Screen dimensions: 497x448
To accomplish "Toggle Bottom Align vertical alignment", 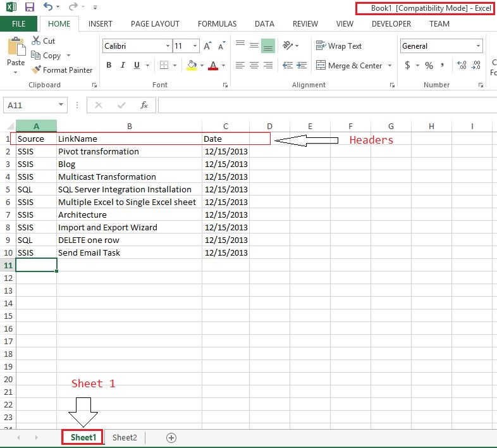I will [x=268, y=46].
